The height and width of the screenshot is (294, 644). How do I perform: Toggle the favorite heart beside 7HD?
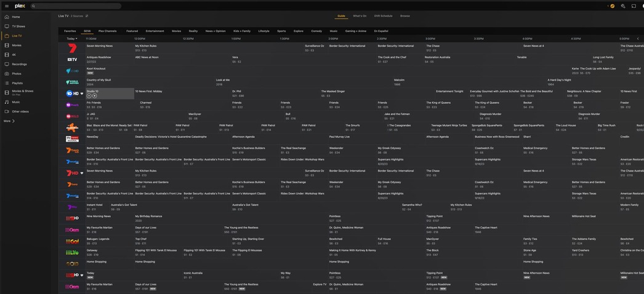coord(82,173)
